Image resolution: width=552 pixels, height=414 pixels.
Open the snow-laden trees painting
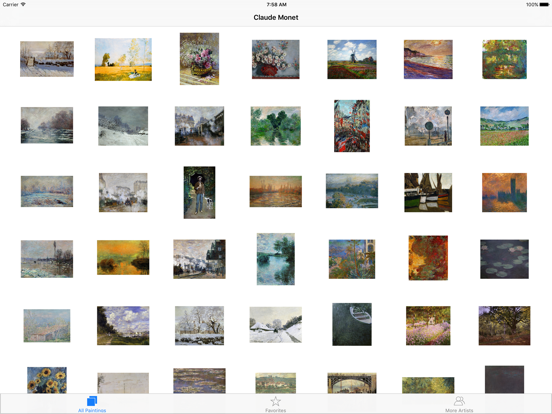pos(199,326)
